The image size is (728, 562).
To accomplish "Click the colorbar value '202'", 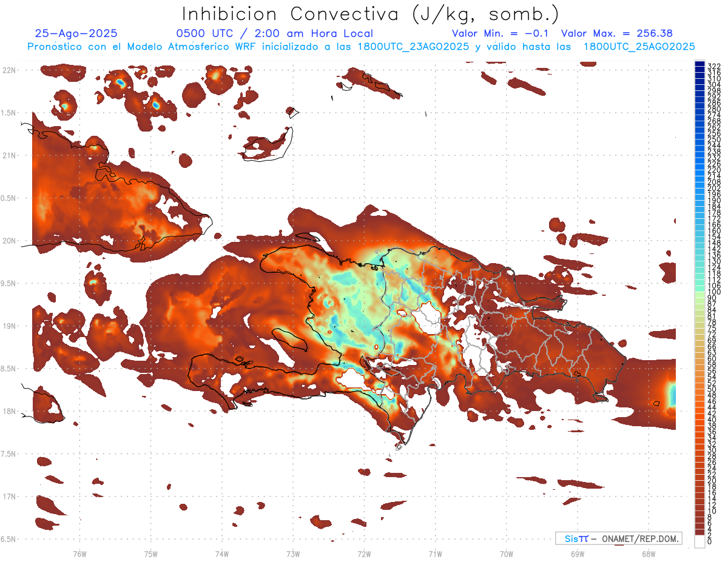I will [x=714, y=188].
